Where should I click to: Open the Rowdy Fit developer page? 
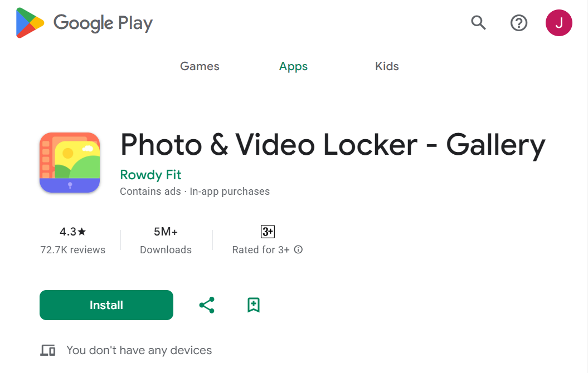point(150,175)
